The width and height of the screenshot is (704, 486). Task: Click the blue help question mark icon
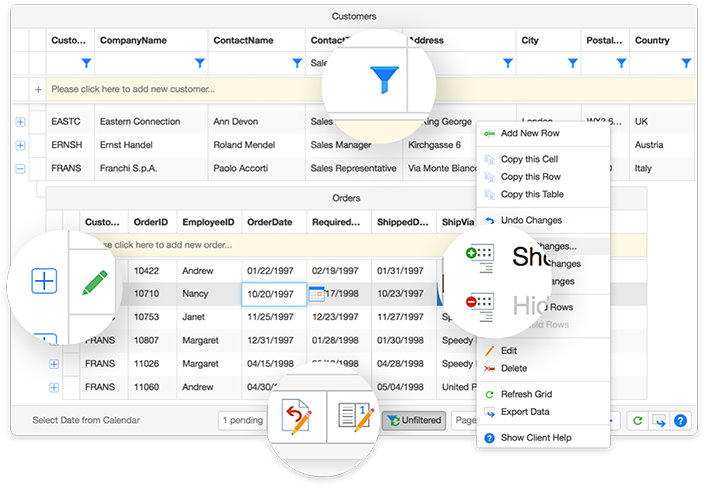click(x=680, y=421)
